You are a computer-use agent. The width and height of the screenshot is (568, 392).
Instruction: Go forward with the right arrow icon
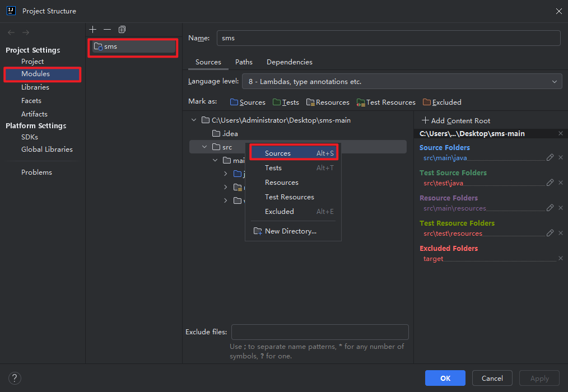pyautogui.click(x=26, y=32)
